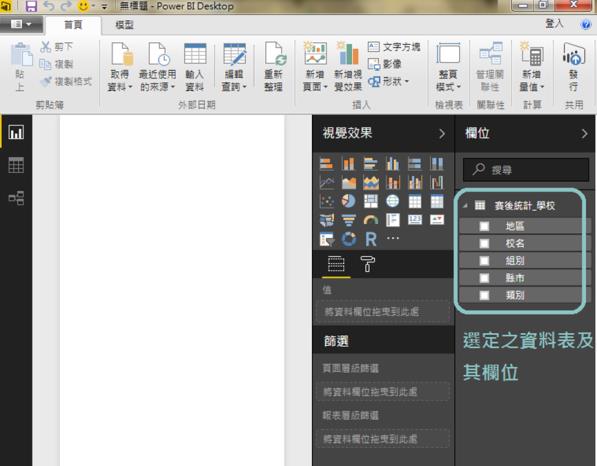Select the R script visual

pos(370,239)
